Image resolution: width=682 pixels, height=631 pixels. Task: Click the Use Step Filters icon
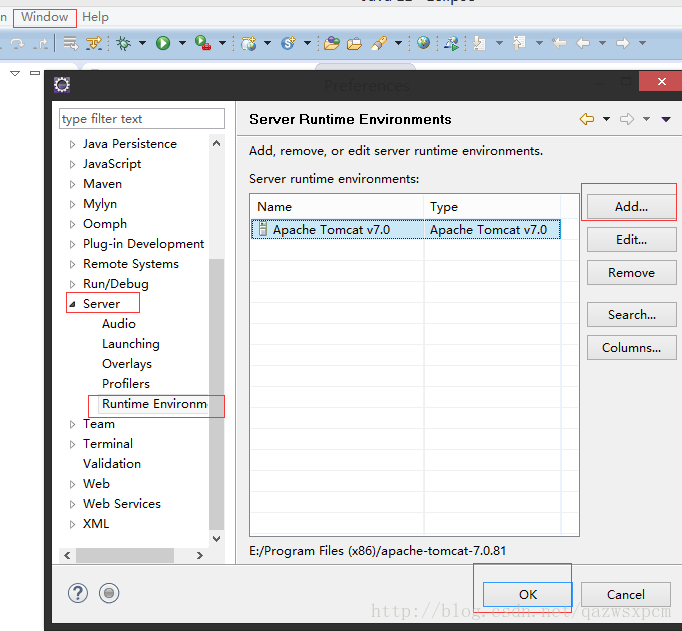(94, 43)
